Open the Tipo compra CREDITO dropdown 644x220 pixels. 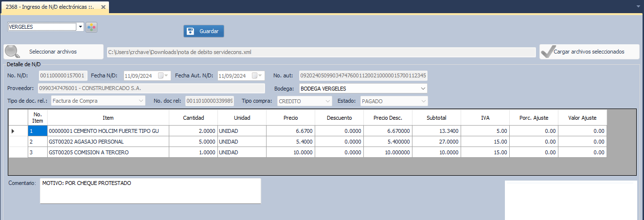click(328, 101)
